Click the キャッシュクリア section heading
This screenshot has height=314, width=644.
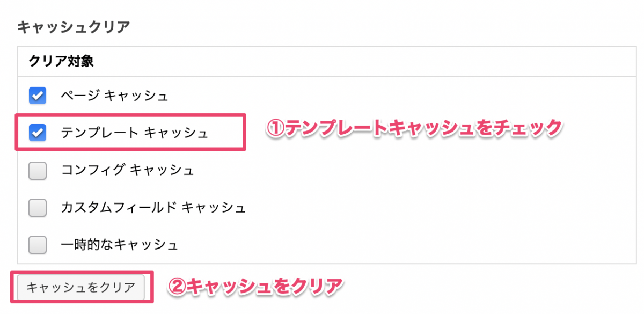point(74,27)
